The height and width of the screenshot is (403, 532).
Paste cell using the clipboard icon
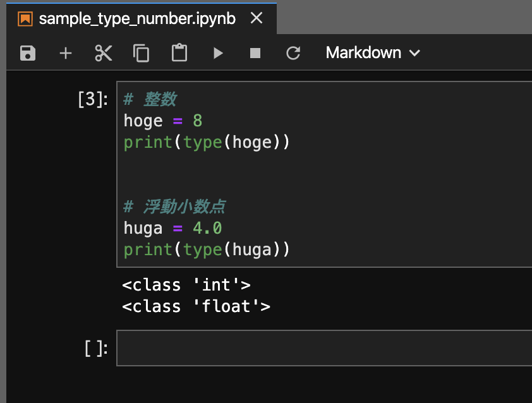(179, 53)
